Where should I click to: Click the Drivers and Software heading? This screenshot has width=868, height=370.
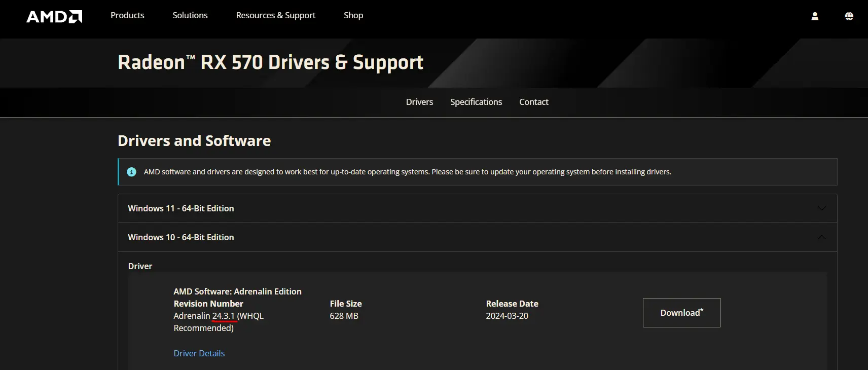[x=194, y=140]
